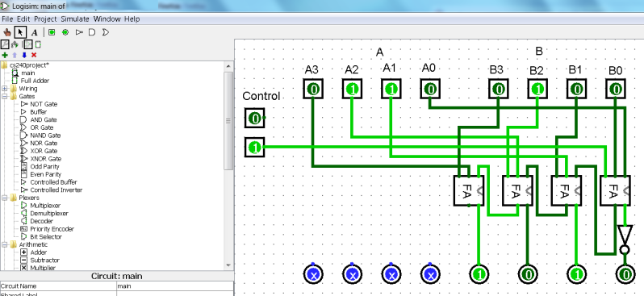Expand the Wiring library folder
The height and width of the screenshot is (296, 644).
[5, 89]
